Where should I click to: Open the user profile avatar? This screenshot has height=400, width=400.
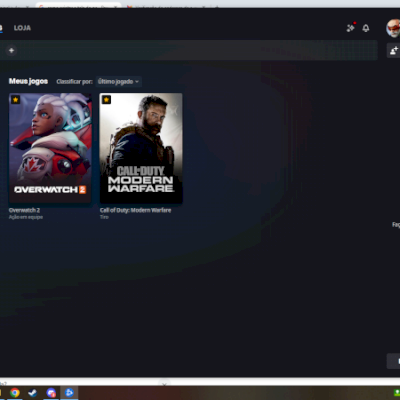pyautogui.click(x=393, y=28)
